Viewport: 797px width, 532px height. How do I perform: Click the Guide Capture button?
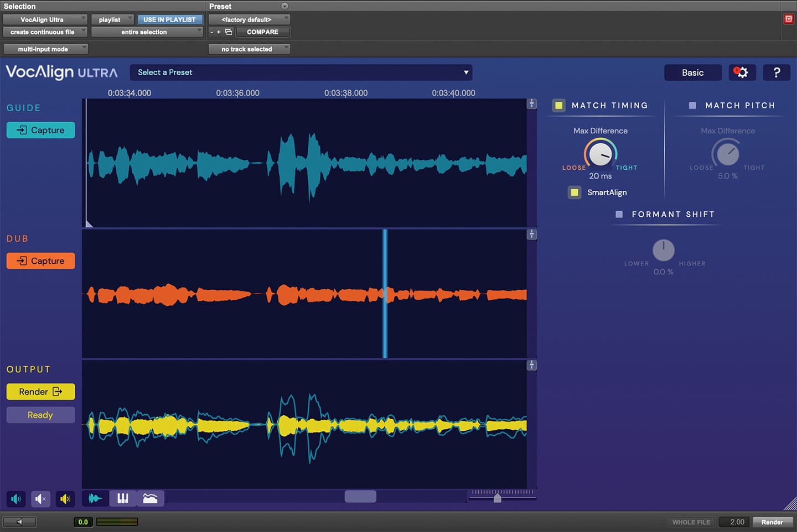41,130
